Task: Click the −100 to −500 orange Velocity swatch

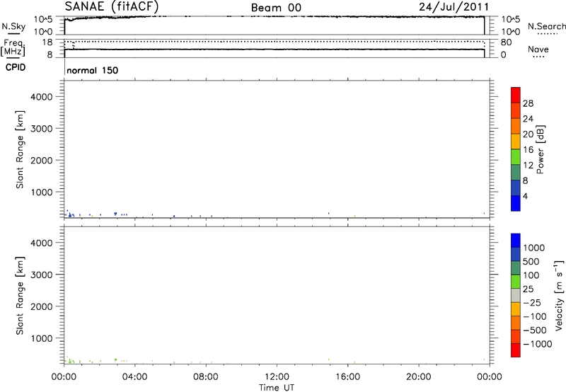Action: coord(516,323)
